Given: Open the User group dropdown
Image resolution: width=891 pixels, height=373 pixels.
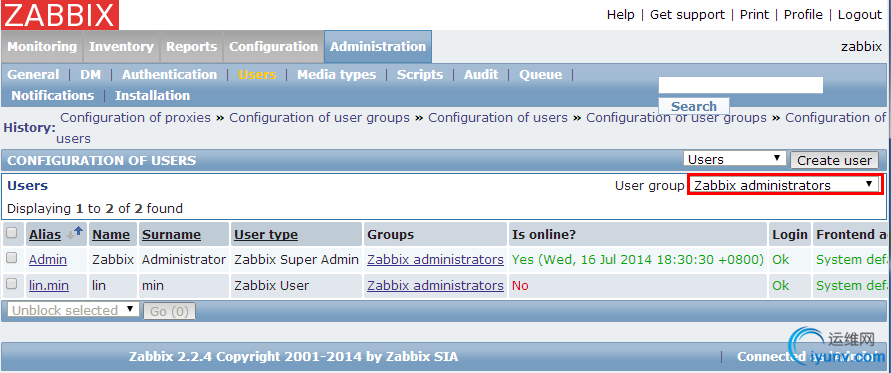Looking at the screenshot, I should pyautogui.click(x=785, y=185).
